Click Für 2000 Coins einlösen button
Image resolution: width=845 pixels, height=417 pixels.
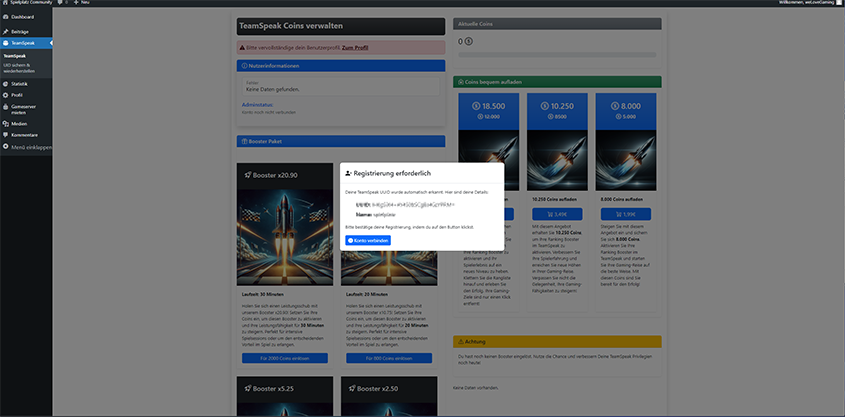click(285, 358)
